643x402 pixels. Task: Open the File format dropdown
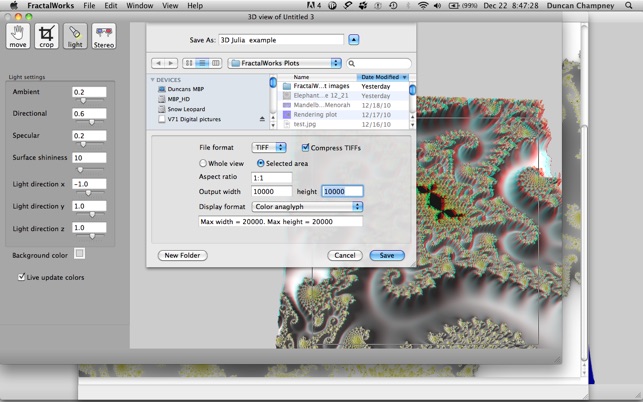[x=269, y=148]
